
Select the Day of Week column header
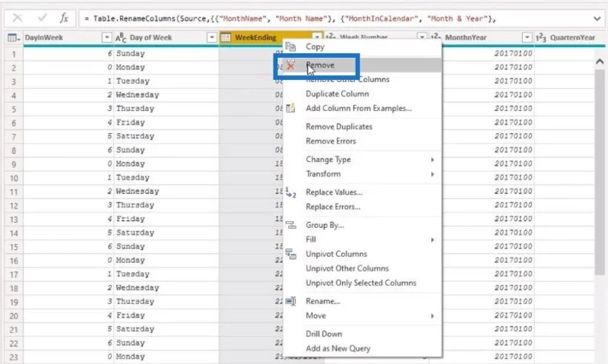tap(150, 37)
